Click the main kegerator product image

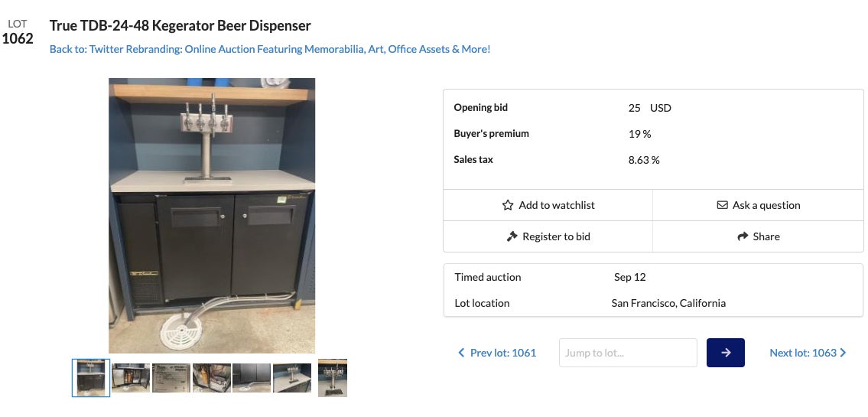click(x=212, y=215)
